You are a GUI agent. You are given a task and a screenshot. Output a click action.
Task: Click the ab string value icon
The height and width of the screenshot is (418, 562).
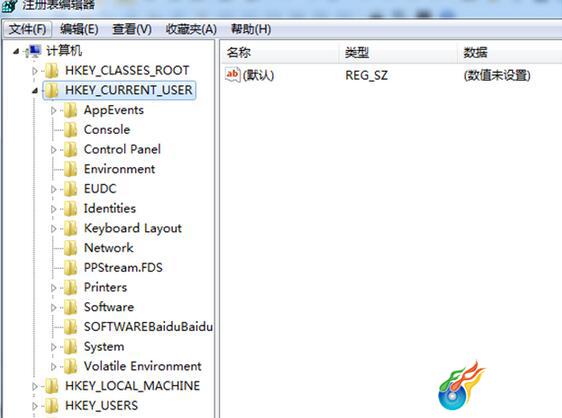(x=232, y=75)
